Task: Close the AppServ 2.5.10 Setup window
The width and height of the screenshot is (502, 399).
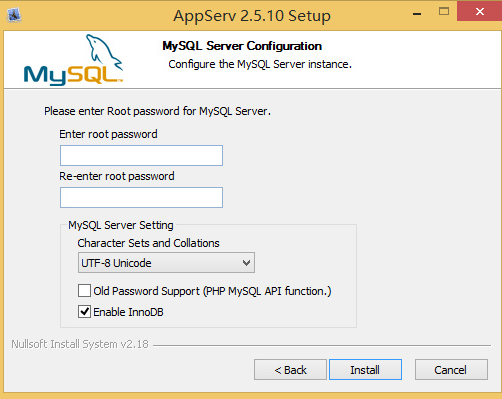Action: (479, 12)
